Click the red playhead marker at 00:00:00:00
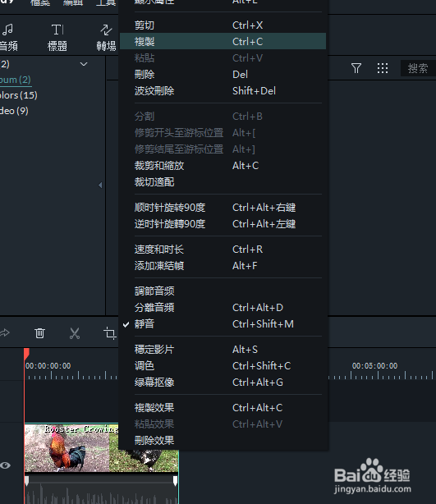436x504 pixels. [26, 354]
